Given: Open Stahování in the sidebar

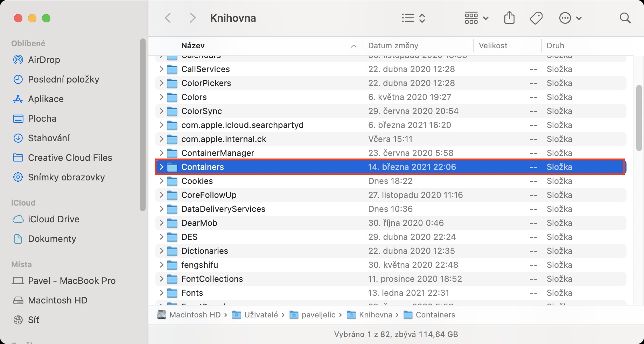Looking at the screenshot, I should [x=41, y=138].
